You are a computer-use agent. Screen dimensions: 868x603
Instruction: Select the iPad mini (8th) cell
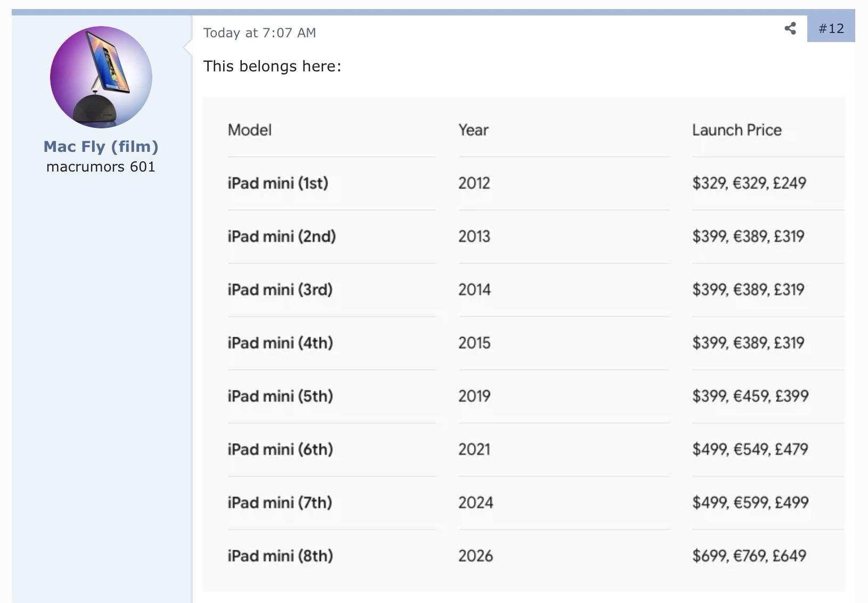tap(280, 556)
